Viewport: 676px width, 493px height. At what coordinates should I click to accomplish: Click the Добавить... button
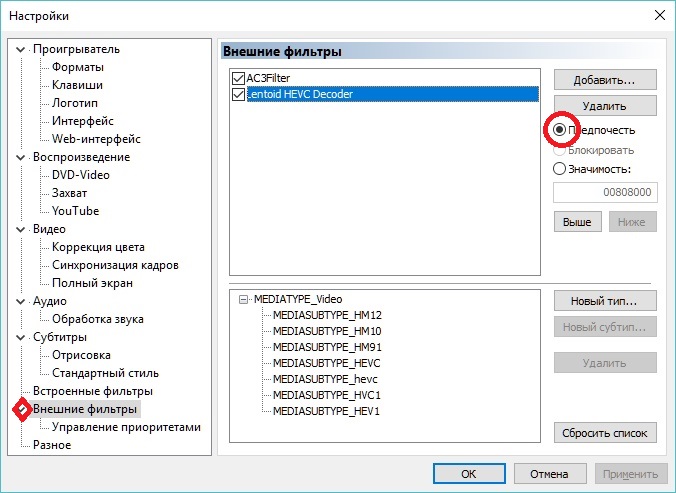click(x=605, y=80)
